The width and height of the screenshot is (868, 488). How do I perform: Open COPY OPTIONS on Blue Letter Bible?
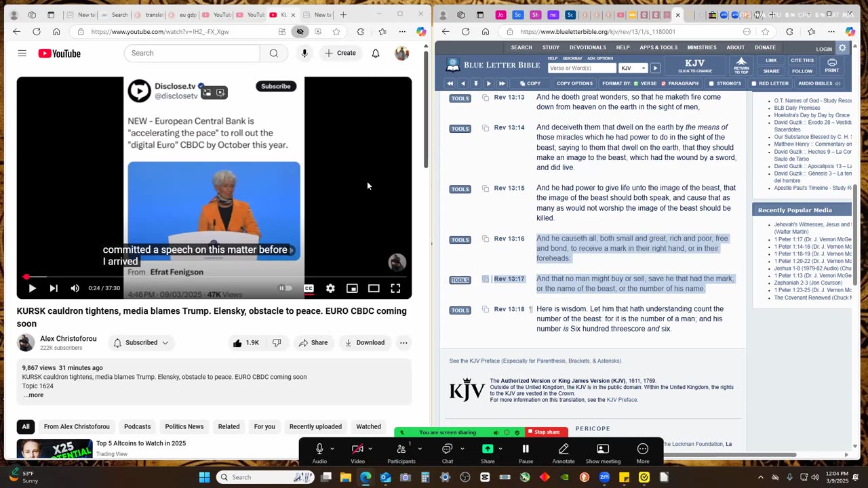(574, 83)
